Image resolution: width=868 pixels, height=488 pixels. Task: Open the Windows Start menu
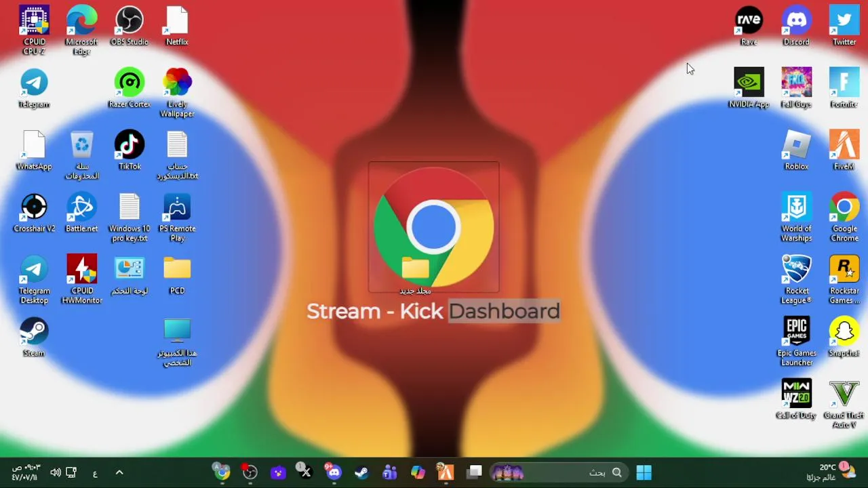click(x=644, y=472)
